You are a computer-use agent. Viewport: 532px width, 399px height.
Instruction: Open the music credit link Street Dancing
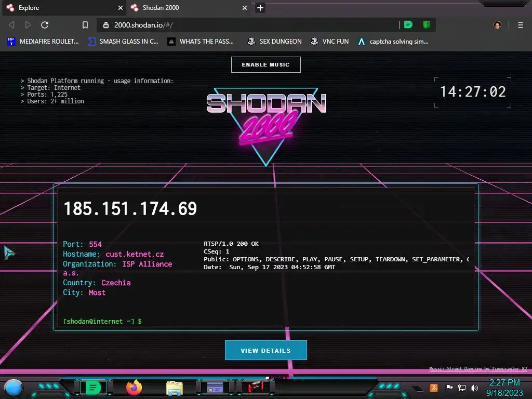478,369
